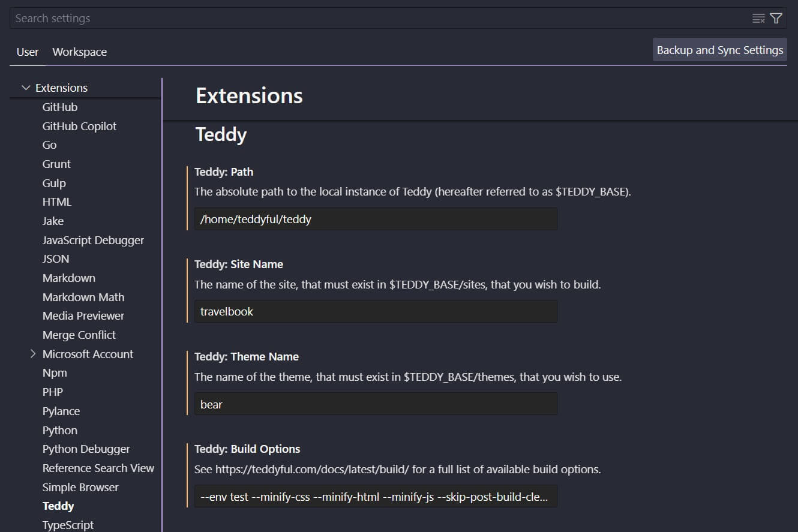Click the Teddy: Theme Name title
This screenshot has height=532, width=798.
247,356
